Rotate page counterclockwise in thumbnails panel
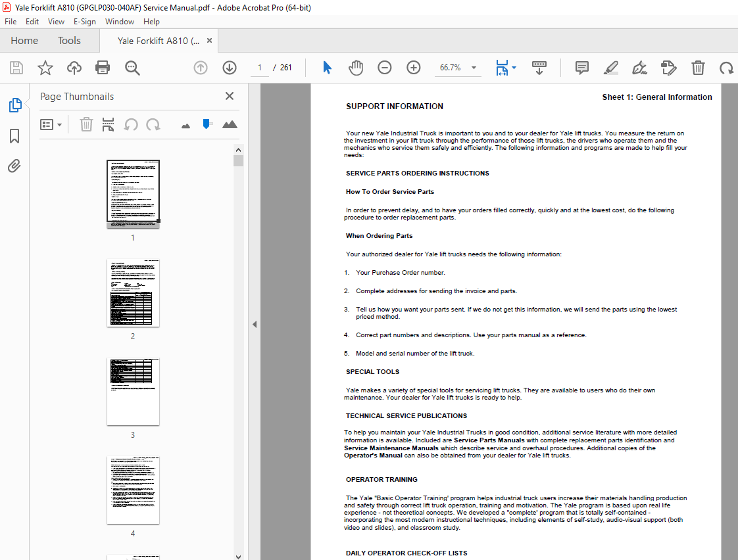738x560 pixels. (x=131, y=125)
